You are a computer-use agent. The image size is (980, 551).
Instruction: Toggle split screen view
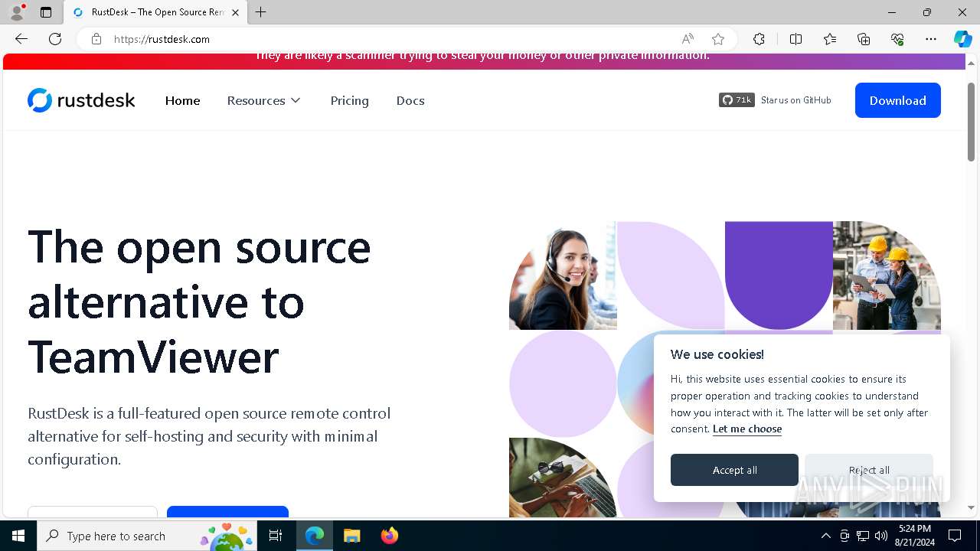[795, 39]
